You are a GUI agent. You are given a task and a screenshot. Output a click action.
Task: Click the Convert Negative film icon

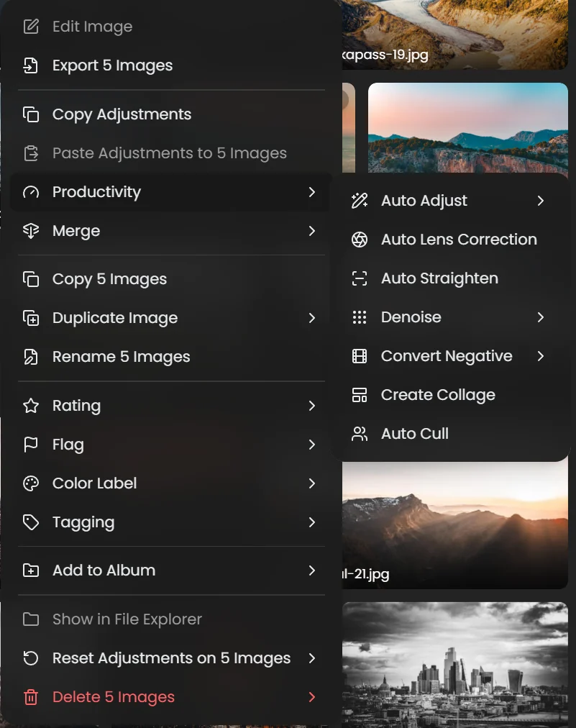[x=360, y=356]
